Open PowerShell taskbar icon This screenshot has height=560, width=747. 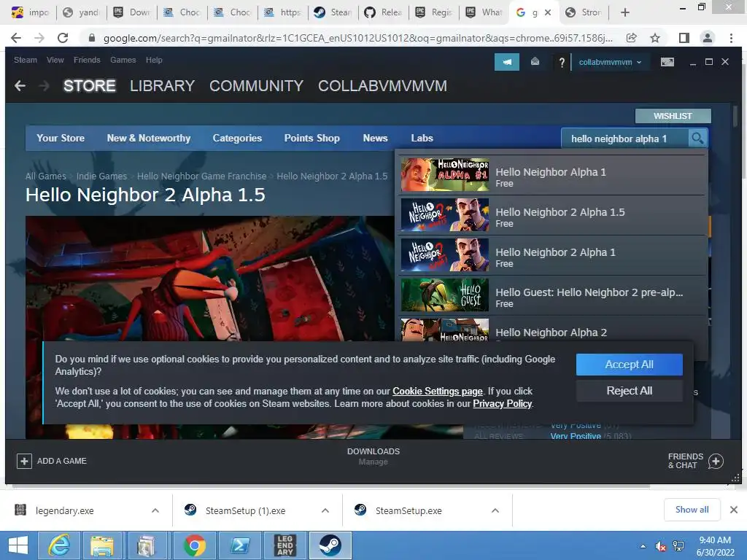pyautogui.click(x=240, y=545)
